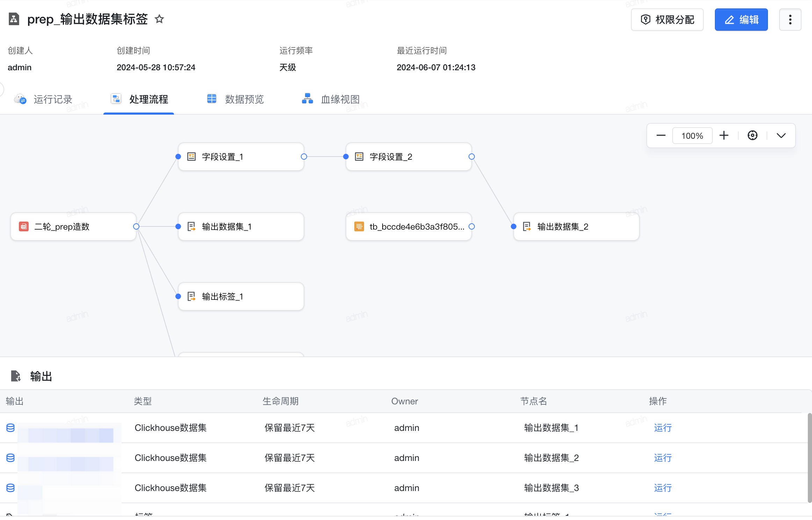Click the 类型 column header
812x520 pixels.
[x=143, y=401]
